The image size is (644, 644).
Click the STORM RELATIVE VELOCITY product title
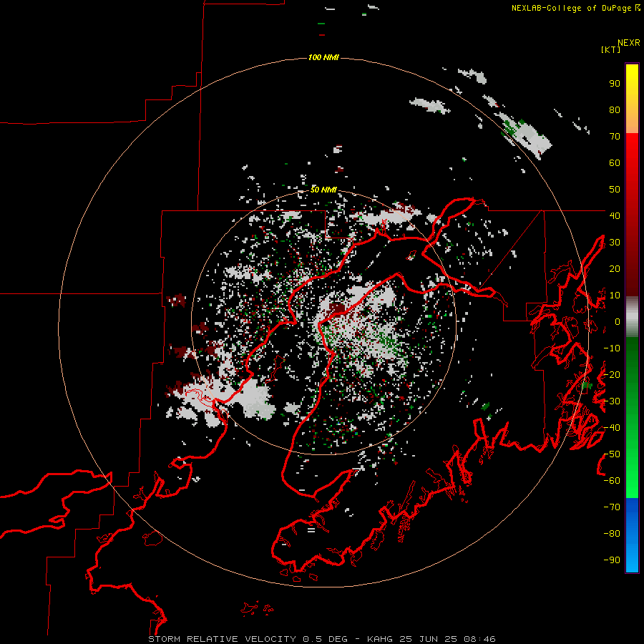222,639
